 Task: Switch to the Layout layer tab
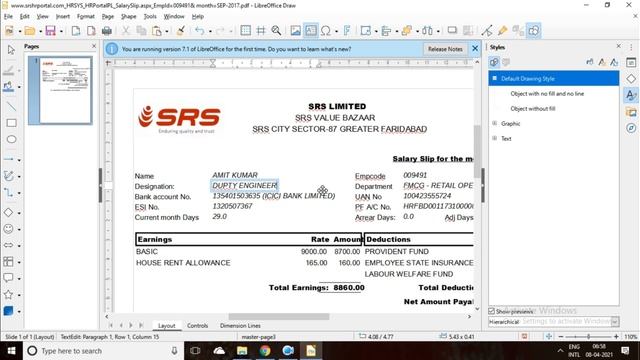167,325
